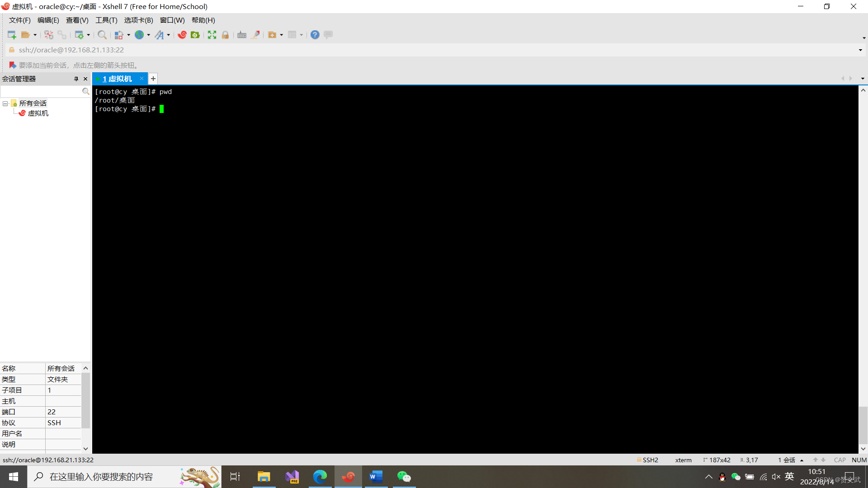Collapse the 所有会话 folder tree
This screenshot has height=488, width=868.
[5, 103]
